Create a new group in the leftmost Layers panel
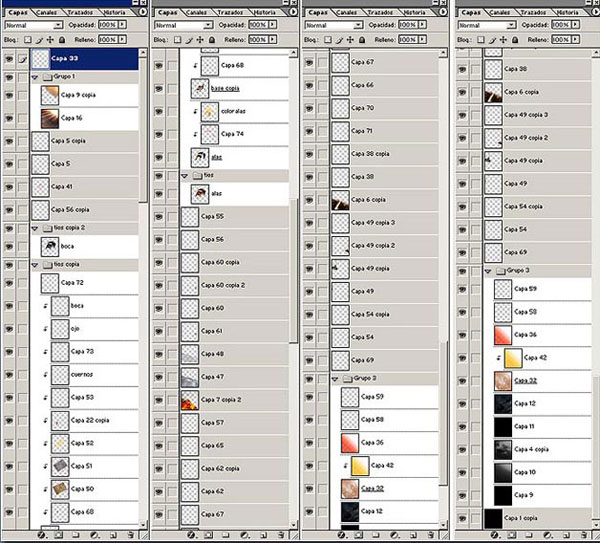600x543 pixels. [76, 535]
